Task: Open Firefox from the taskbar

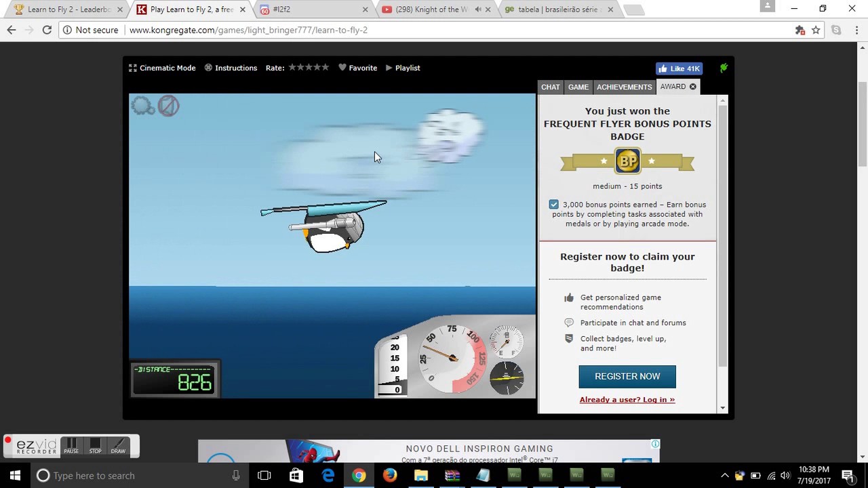Action: click(390, 475)
